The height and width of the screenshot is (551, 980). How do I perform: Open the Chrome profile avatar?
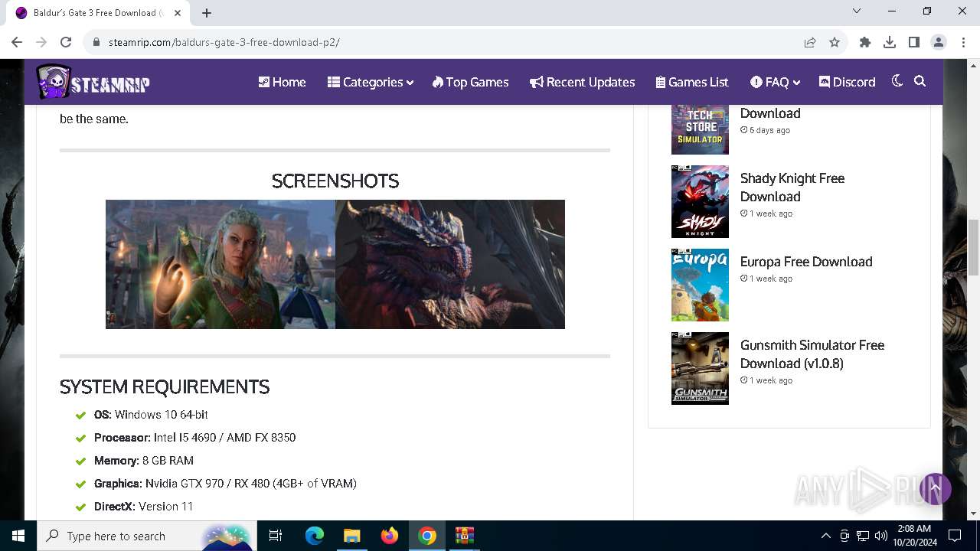point(939,42)
